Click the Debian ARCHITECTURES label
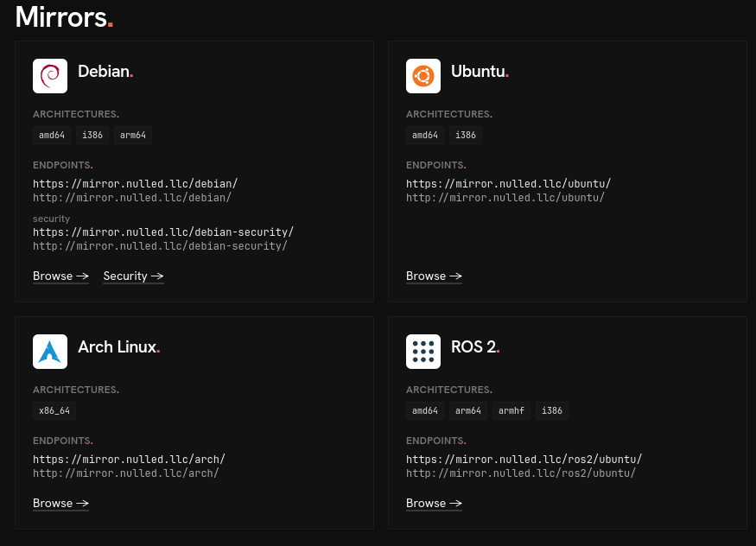Viewport: 756px width, 546px height. coord(76,114)
